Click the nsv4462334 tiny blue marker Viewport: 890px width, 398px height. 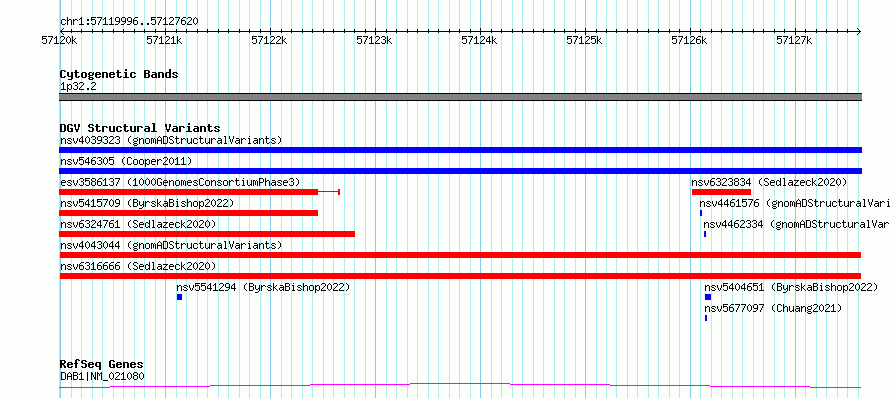[x=705, y=234]
